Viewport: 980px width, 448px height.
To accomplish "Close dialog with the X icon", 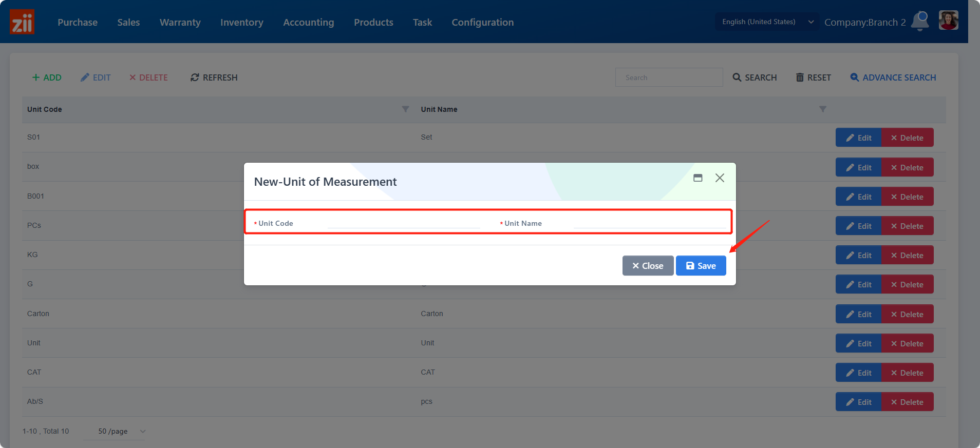I will coord(720,178).
